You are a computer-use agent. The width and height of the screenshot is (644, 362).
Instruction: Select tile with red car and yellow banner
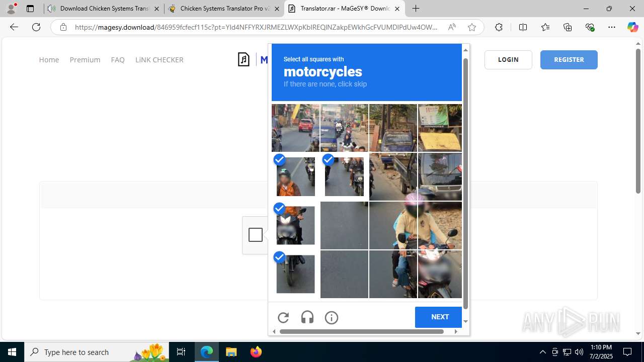pyautogui.click(x=295, y=128)
